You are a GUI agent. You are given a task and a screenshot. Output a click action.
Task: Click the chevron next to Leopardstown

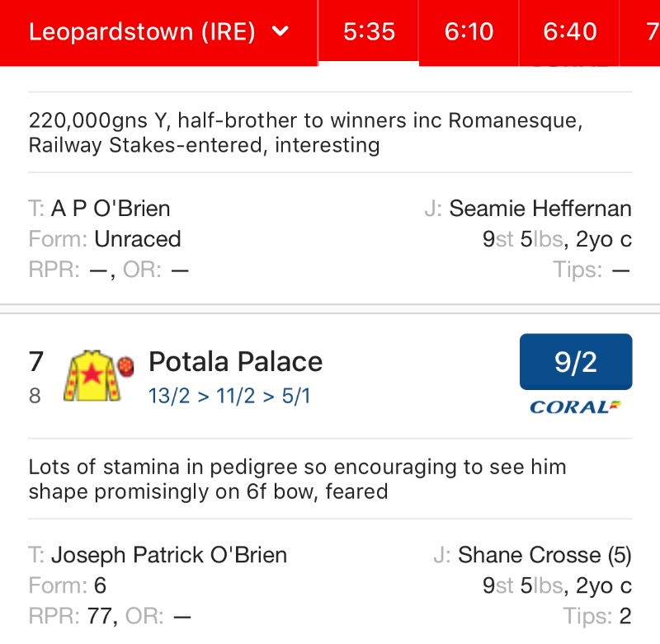[281, 32]
